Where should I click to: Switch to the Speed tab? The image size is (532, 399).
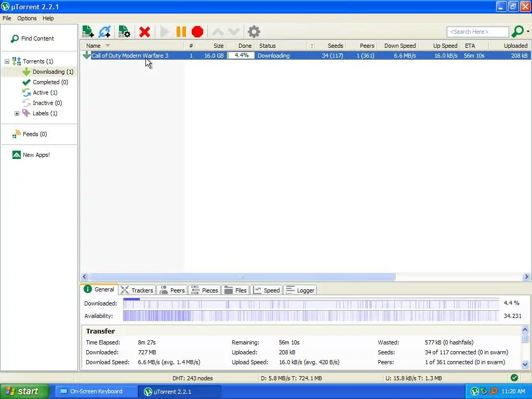coord(267,290)
